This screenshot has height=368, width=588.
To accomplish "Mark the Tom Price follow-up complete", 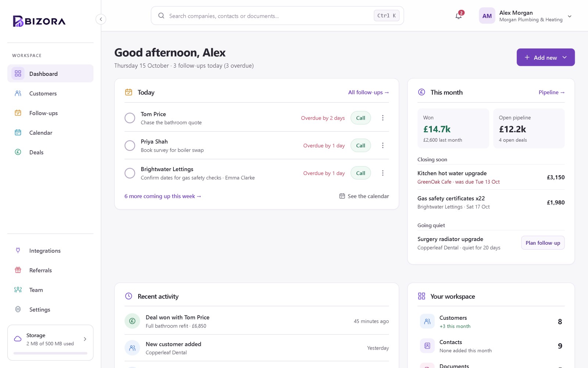I will point(130,118).
